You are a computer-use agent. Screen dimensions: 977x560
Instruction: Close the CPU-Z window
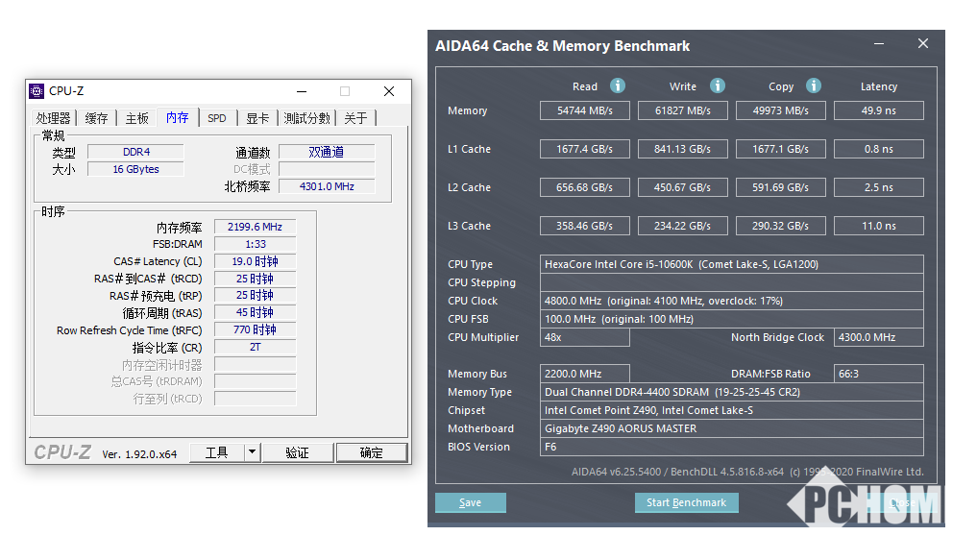tap(388, 91)
